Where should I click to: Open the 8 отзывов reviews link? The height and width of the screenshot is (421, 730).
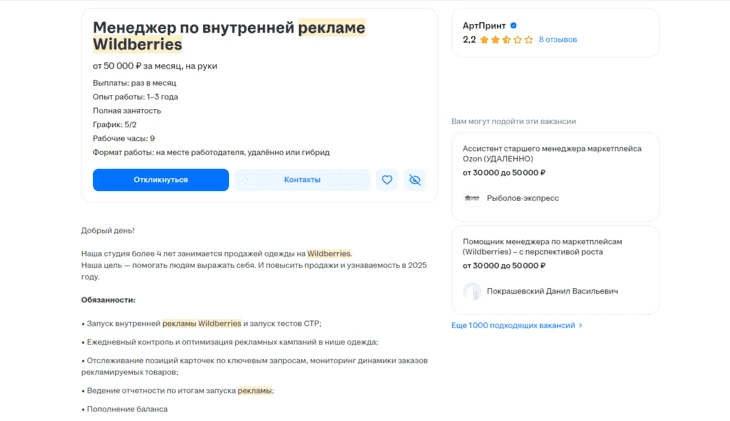tap(558, 40)
